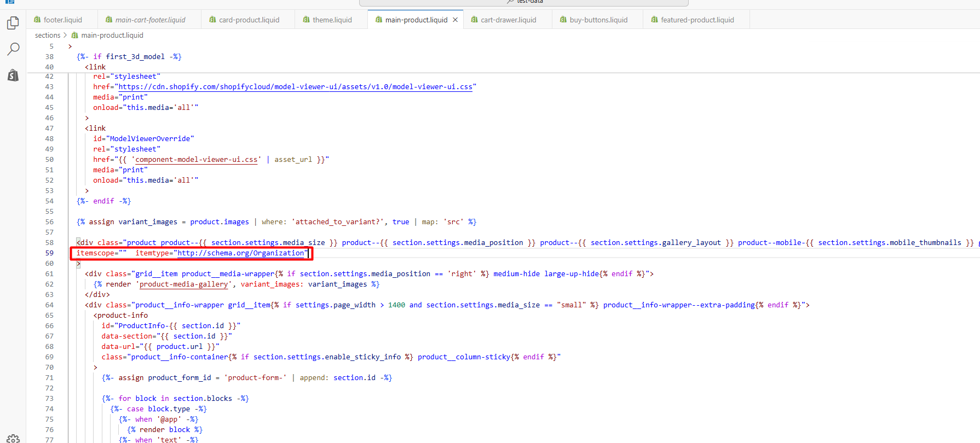
Task: Click the breadcrumb separator chevron after sections
Action: point(65,35)
